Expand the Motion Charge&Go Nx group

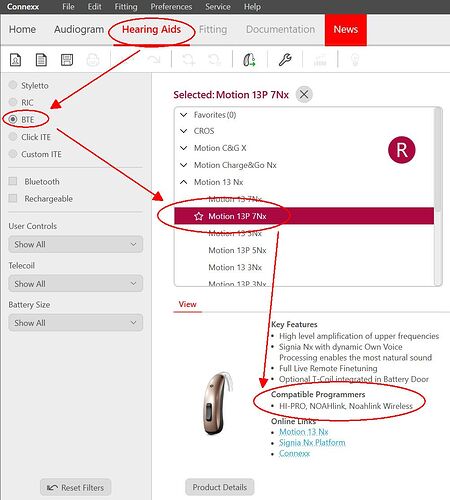coord(184,165)
